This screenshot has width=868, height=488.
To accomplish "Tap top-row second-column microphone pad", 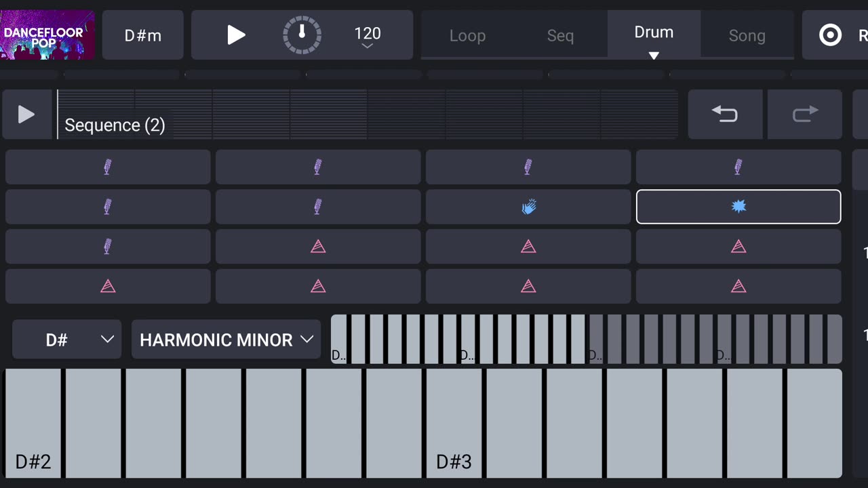I will 318,167.
